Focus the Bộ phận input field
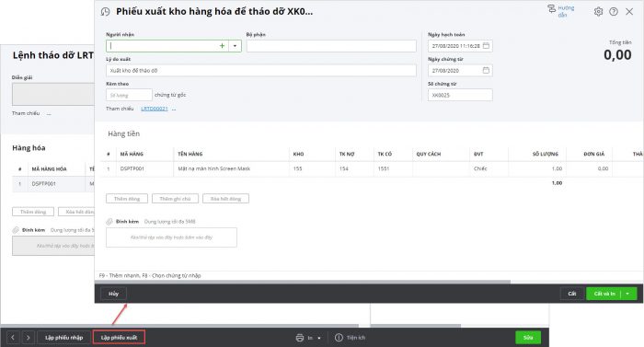 (331, 46)
